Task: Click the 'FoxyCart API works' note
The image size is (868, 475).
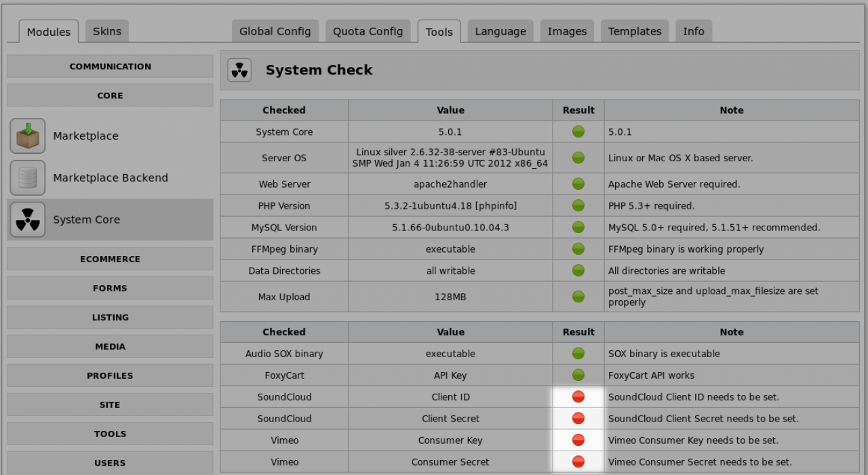Action: coord(651,375)
